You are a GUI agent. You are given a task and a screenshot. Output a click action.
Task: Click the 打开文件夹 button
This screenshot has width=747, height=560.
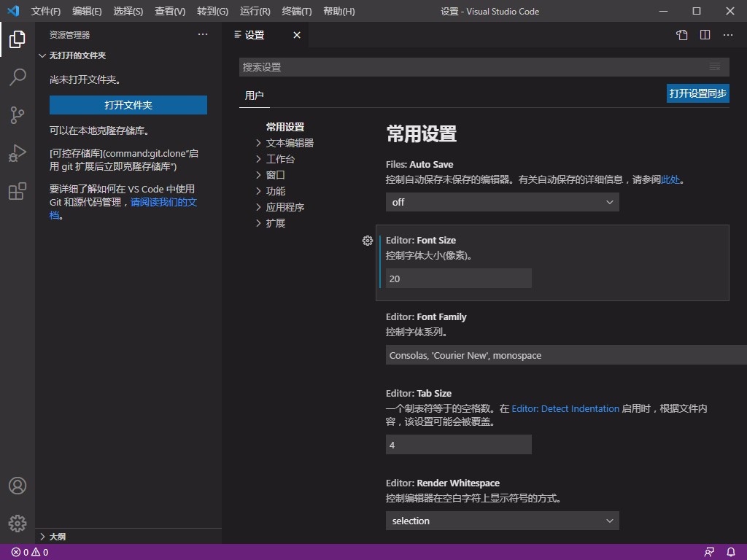(128, 105)
